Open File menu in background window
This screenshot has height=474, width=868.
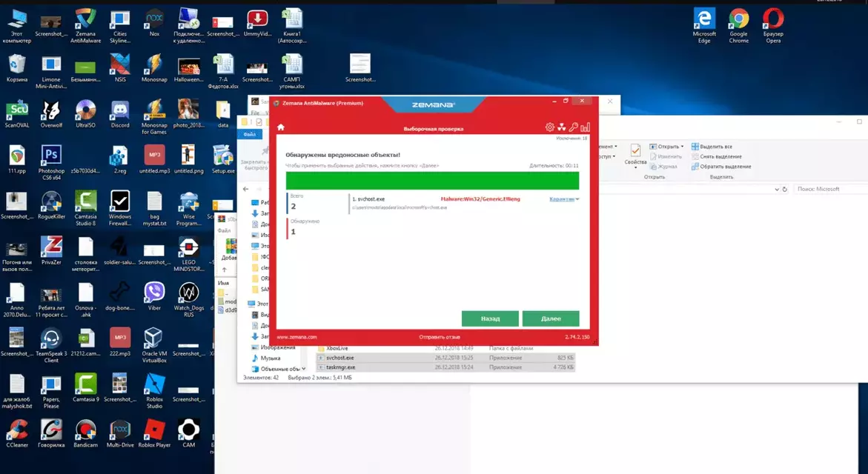tap(255, 113)
